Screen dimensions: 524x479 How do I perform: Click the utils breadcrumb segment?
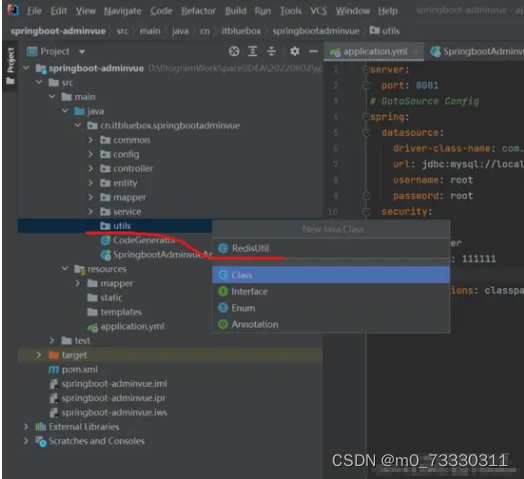385,31
